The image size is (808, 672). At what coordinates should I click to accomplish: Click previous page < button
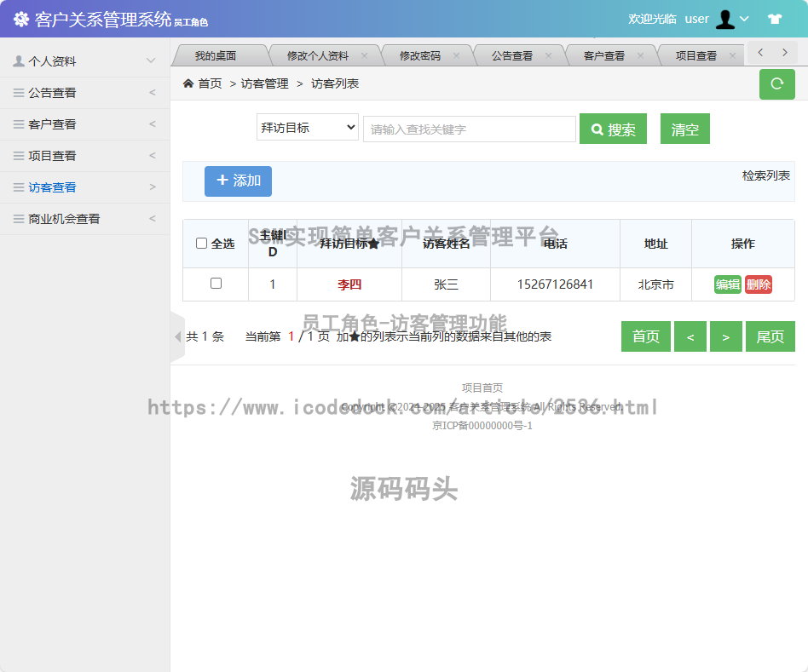tap(690, 336)
